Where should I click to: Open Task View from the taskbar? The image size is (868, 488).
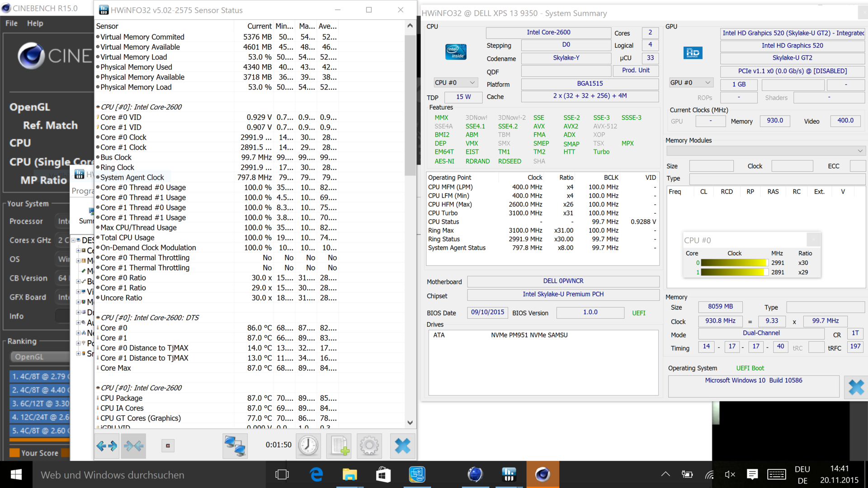pyautogui.click(x=282, y=474)
